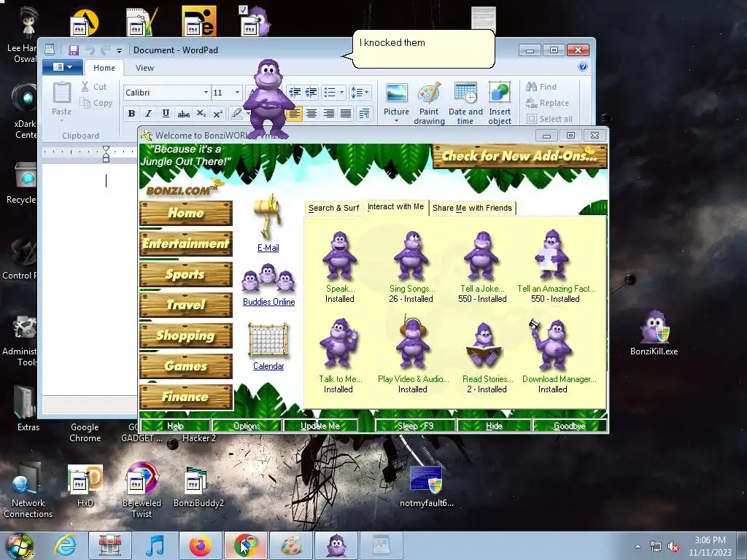
Task: Open the font size 11 dropdown
Action: click(x=237, y=93)
